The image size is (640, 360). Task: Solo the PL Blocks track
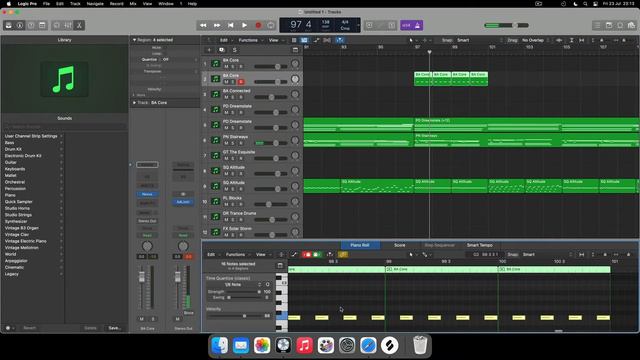pyautogui.click(x=233, y=204)
